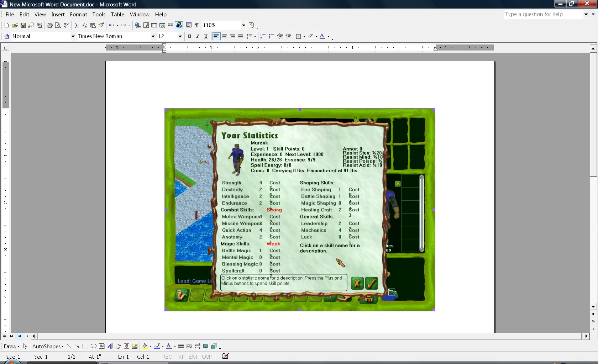Switch to Normal view button

tap(4, 336)
